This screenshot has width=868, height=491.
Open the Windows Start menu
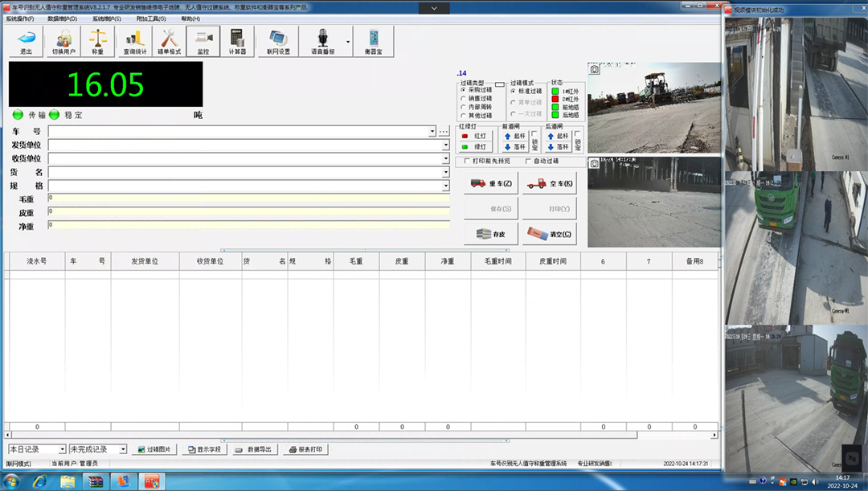(x=11, y=481)
